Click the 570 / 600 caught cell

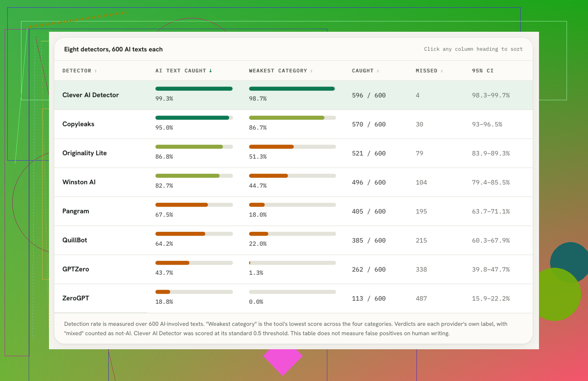369,124
